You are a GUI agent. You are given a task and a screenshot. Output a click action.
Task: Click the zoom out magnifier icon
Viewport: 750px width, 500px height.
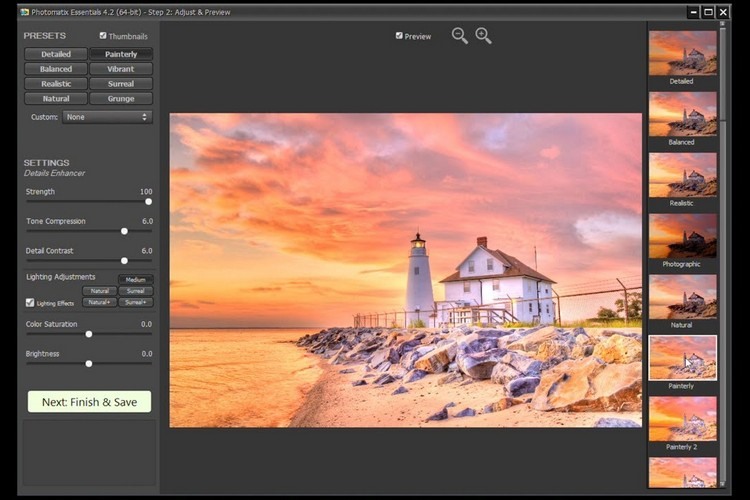point(459,36)
